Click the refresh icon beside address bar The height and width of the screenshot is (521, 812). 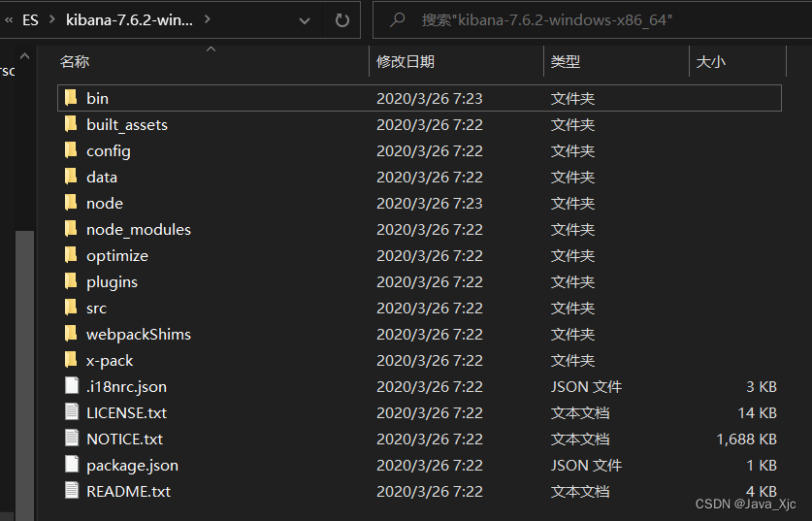point(341,20)
